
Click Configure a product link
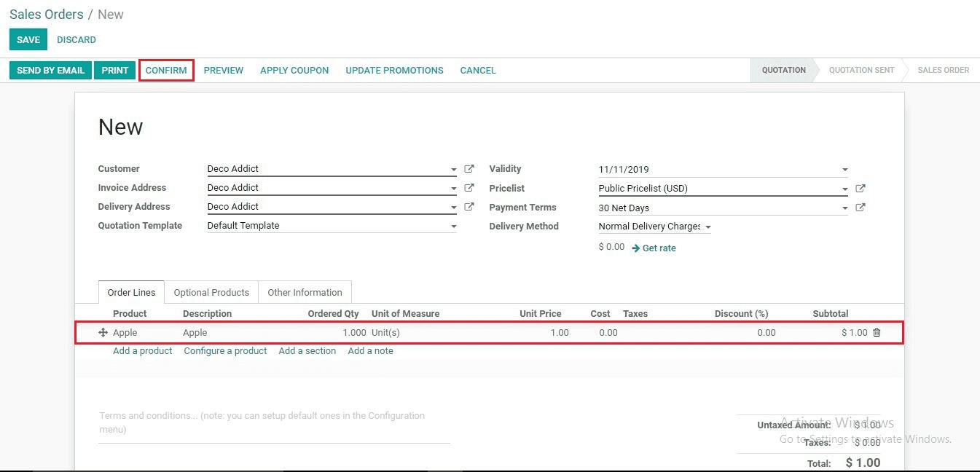coord(225,351)
